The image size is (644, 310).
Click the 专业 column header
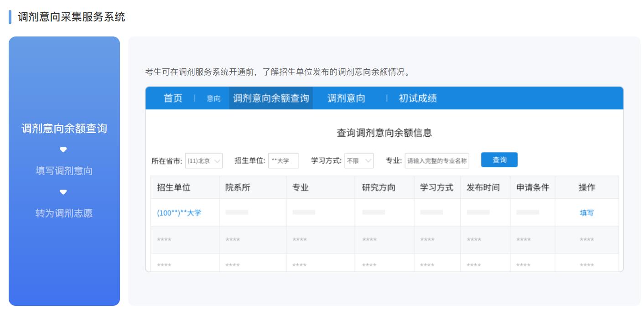tap(301, 187)
